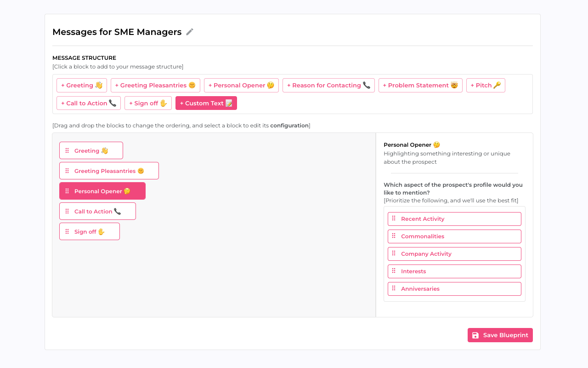Select the Greeting Pleasantries block in the list

pyautogui.click(x=109, y=171)
